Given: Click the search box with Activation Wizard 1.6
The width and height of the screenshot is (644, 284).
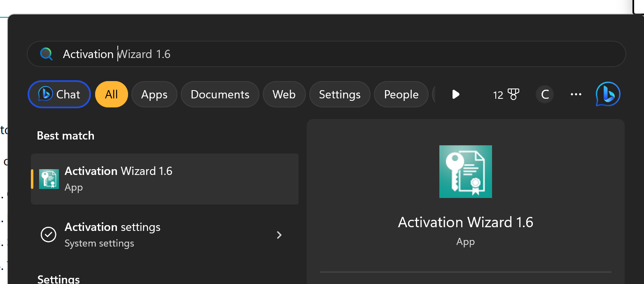Looking at the screenshot, I should pos(326,54).
